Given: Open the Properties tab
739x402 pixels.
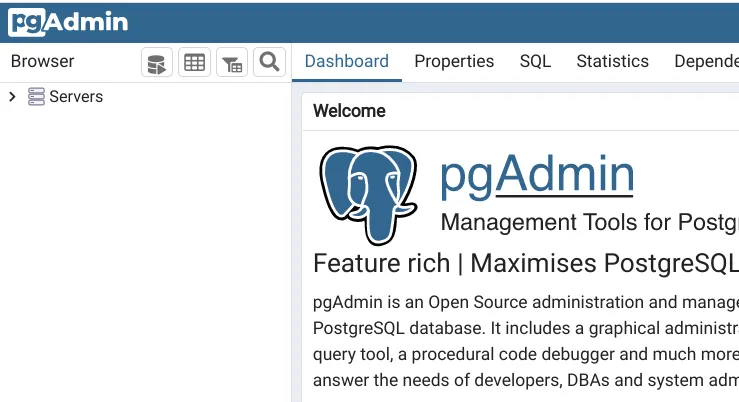Looking at the screenshot, I should (454, 61).
